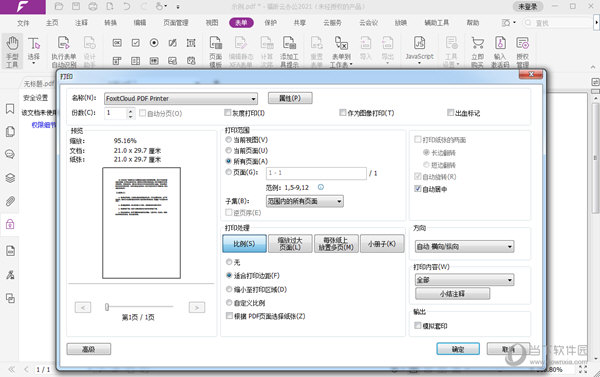Click the preview page slider
The height and width of the screenshot is (377, 600).
coord(139,307)
